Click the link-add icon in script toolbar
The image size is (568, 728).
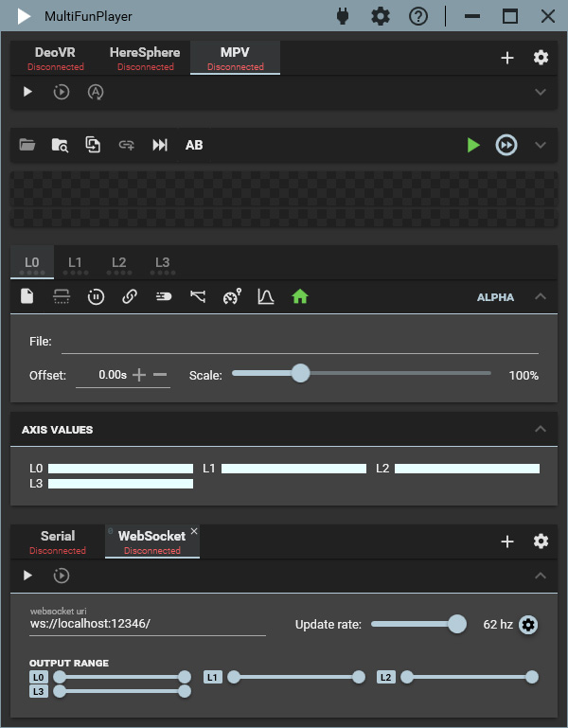(126, 146)
